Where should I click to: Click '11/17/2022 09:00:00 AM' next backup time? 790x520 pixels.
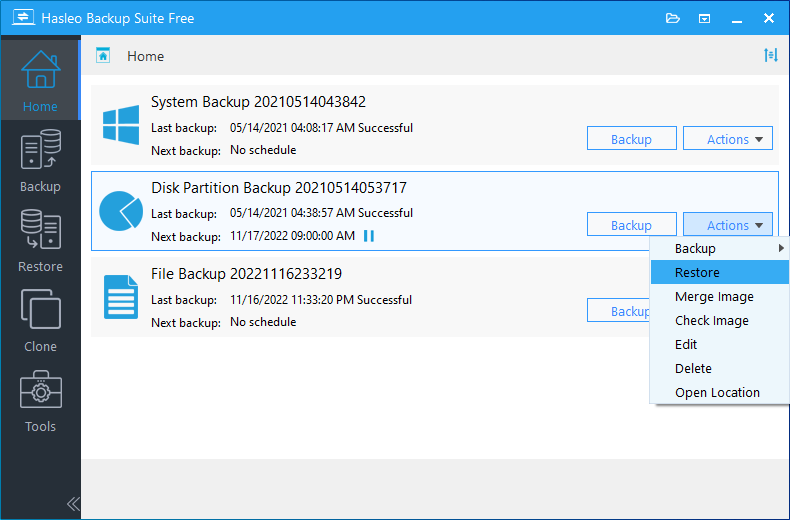[292, 236]
